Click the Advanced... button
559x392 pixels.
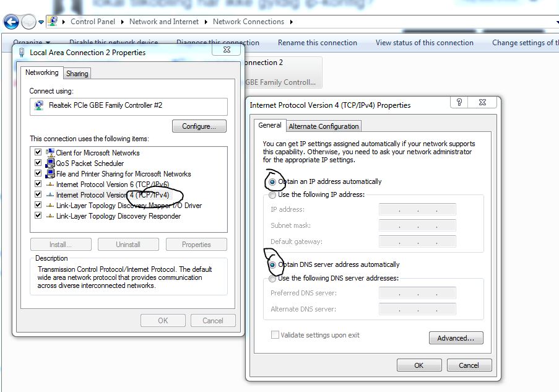click(x=456, y=338)
